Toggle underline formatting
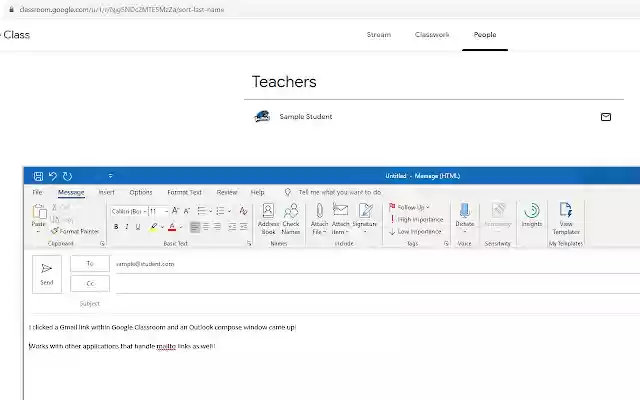640x400 pixels. pos(138,227)
